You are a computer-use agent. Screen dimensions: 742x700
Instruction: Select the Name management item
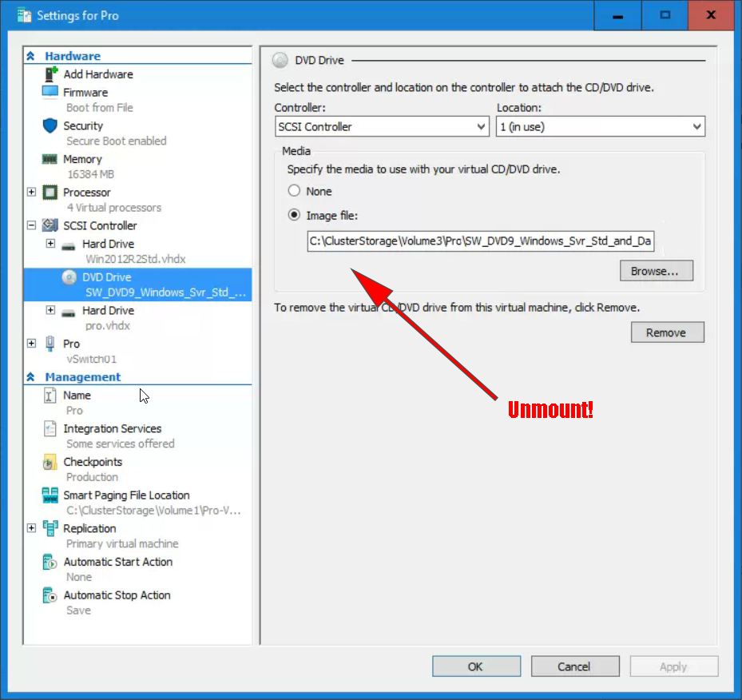tap(77, 396)
